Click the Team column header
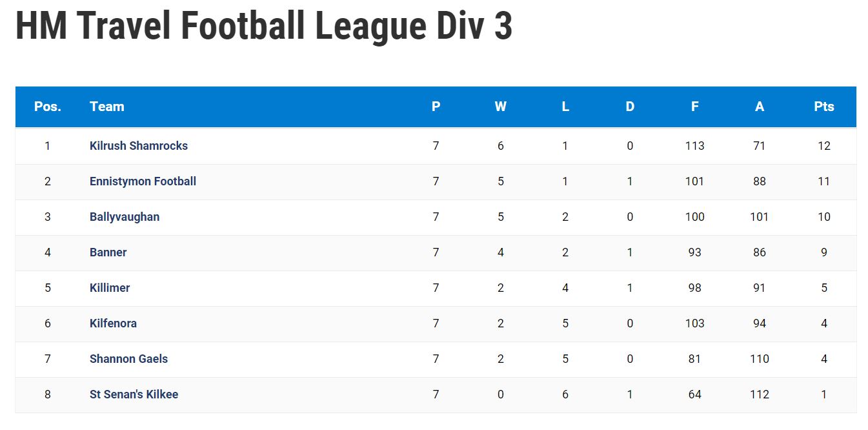This screenshot has height=430, width=868. (x=107, y=107)
